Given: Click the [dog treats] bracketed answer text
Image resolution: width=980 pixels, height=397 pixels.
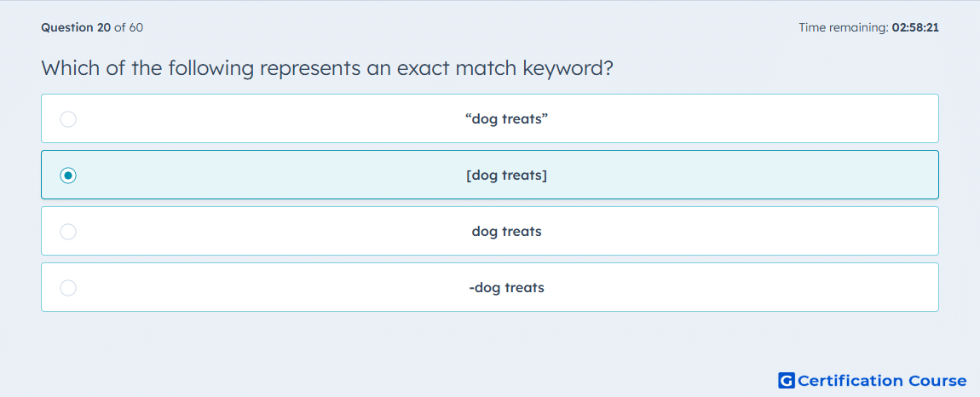Looking at the screenshot, I should tap(506, 175).
